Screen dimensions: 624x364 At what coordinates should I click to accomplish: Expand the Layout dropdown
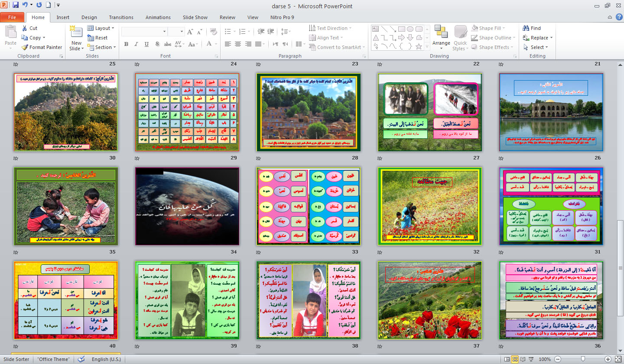[101, 28]
